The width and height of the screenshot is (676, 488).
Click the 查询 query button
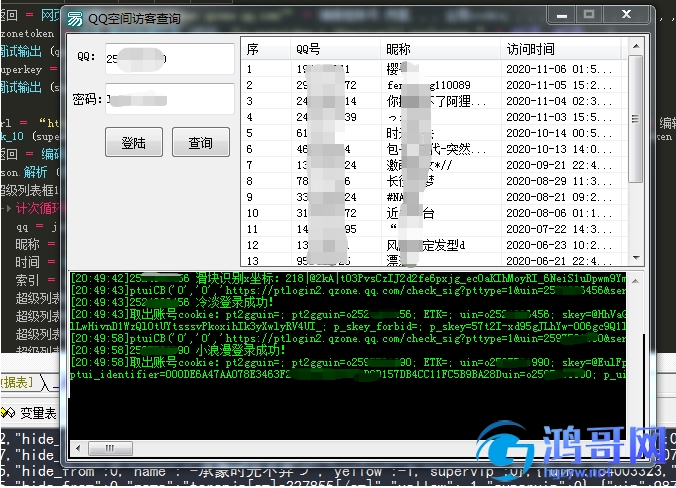[x=200, y=142]
